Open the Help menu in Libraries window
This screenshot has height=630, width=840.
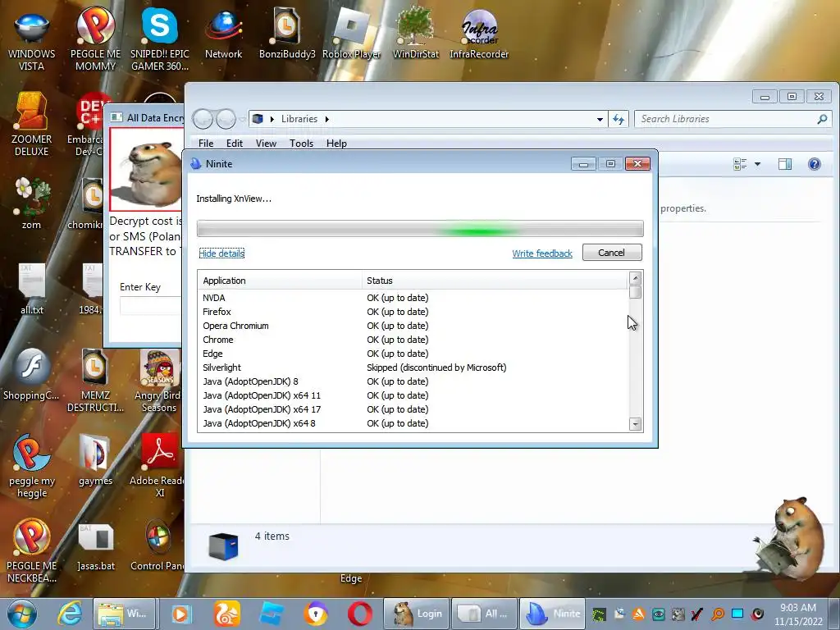(336, 144)
